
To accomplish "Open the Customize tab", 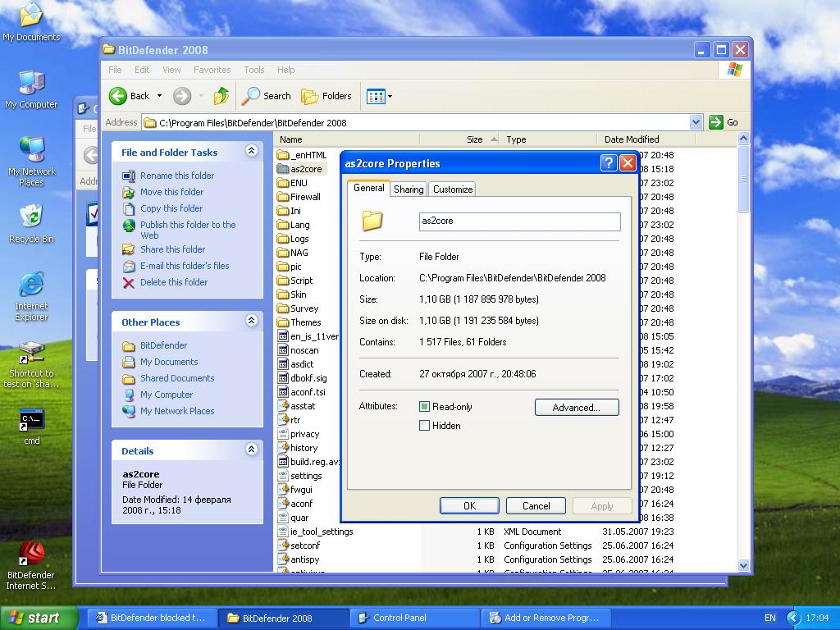I will [x=453, y=189].
